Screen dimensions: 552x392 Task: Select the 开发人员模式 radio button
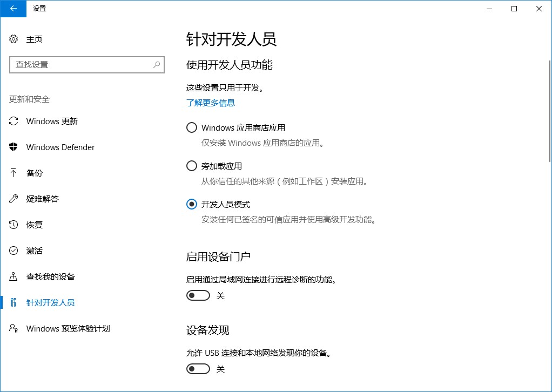point(191,204)
